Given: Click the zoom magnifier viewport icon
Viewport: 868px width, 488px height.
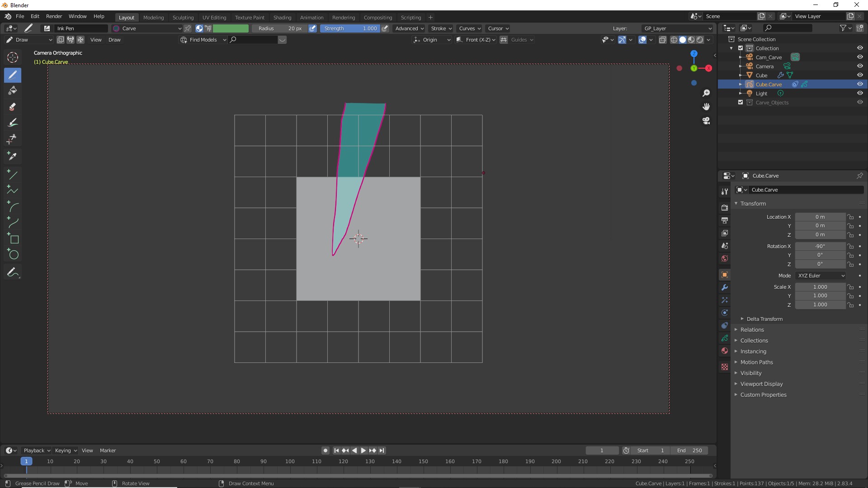Looking at the screenshot, I should coord(706,93).
